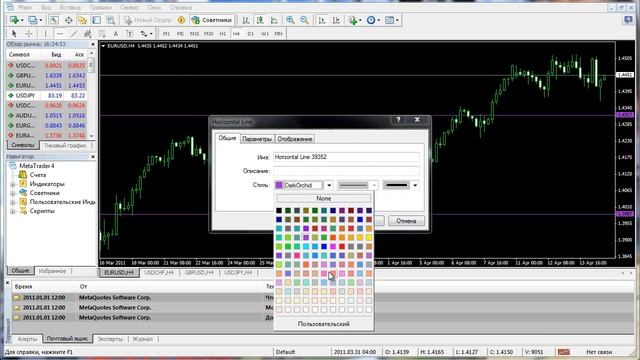Expand Пользовательские Индикаторы tree node
The height and width of the screenshot is (360, 640).
click(13, 202)
